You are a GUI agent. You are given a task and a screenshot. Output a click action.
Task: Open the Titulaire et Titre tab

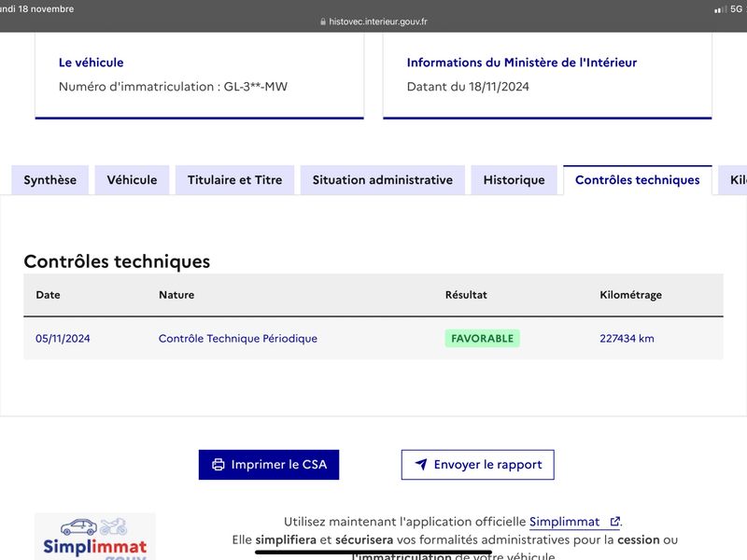pos(235,180)
